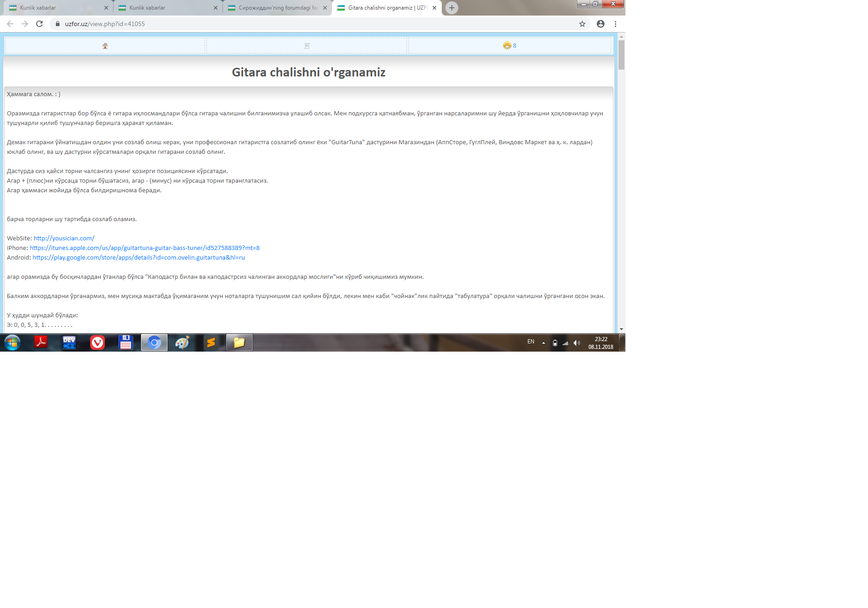The image size is (868, 608).
Task: Switch to the Сирожиддин'ning forumdagi tab
Action: tap(275, 8)
